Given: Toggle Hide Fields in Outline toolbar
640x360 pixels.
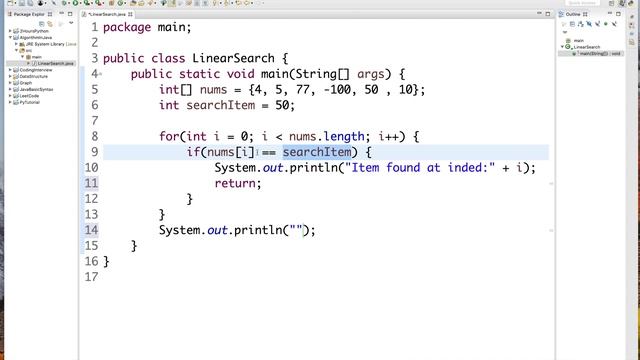Looking at the screenshot, I should point(589,24).
